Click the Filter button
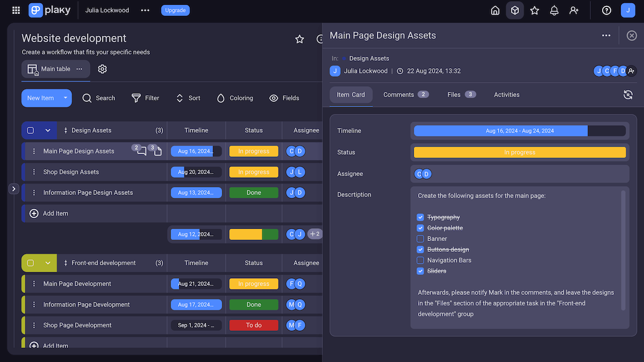 point(145,98)
